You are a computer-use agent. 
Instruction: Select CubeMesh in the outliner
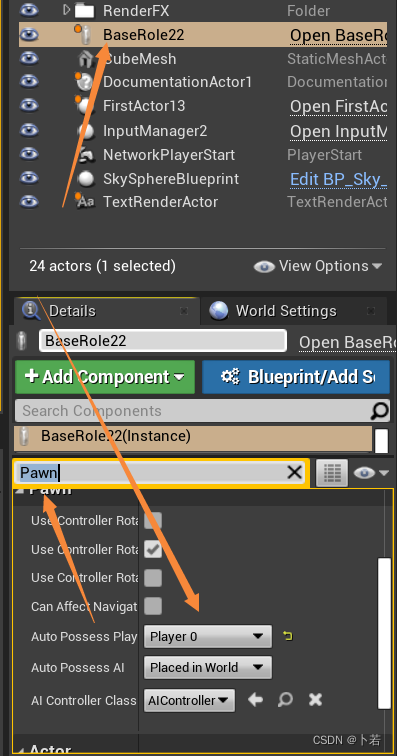140,59
